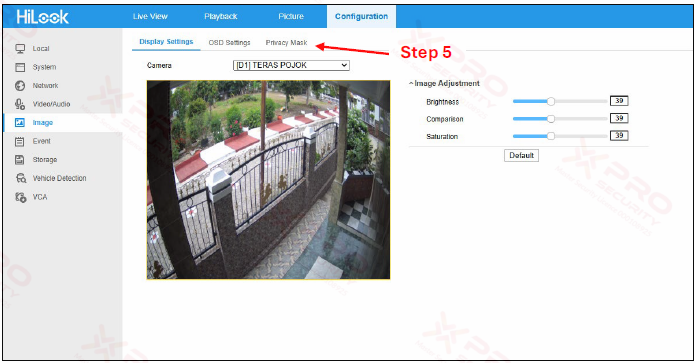Viewport: 695px width, 363px height.
Task: Open the Privacy Mask sub-tab
Action: [286, 43]
